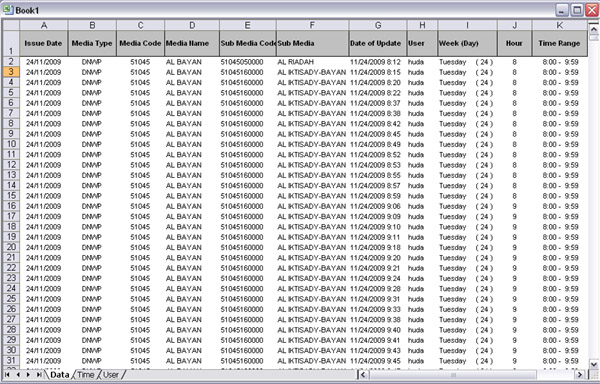Screen dimensions: 600x384
Task: Click the 'Week (Day)' header cell
Action: pyautogui.click(x=467, y=43)
